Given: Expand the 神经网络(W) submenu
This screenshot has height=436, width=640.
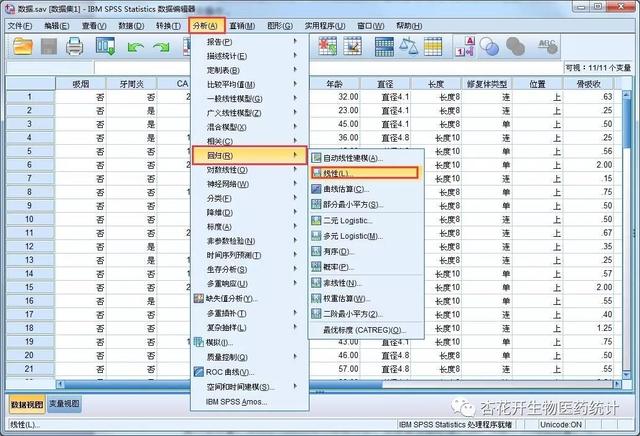Looking at the screenshot, I should (249, 184).
